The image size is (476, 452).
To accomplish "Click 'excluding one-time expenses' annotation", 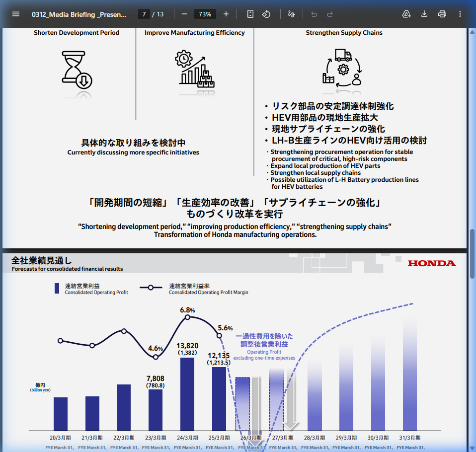I will tap(264, 358).
